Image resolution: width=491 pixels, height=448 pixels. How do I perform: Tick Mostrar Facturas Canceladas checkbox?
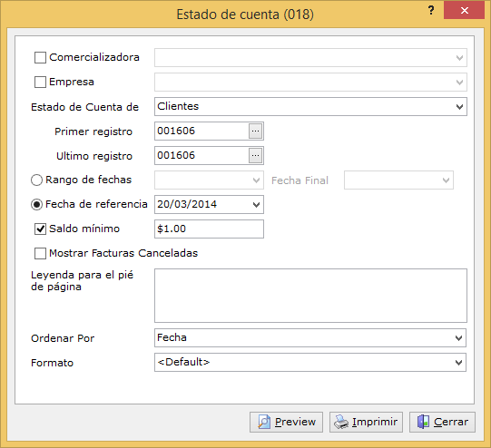40,253
